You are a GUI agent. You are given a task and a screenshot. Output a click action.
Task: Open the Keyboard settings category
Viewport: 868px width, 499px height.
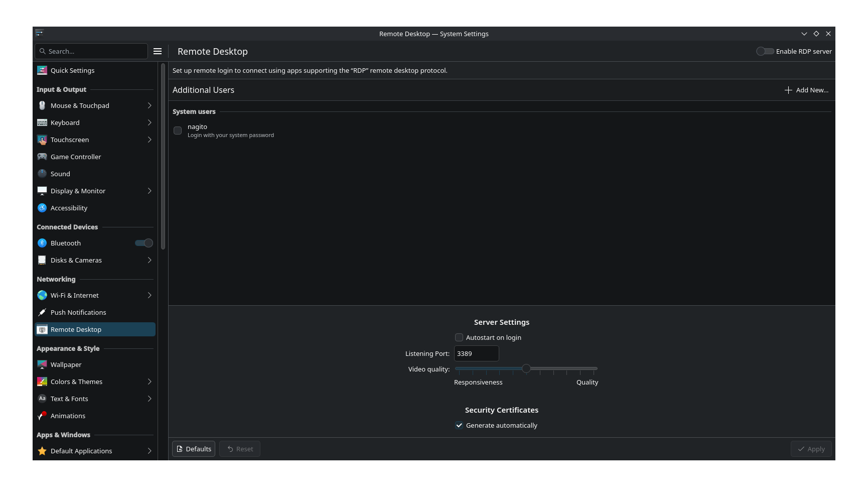[x=65, y=123]
